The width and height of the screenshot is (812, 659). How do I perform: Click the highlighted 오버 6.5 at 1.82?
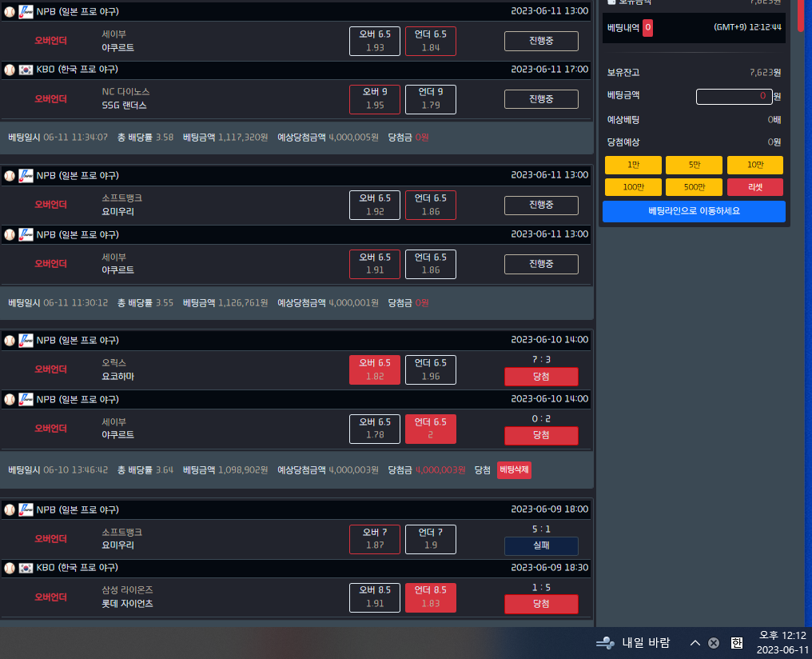pyautogui.click(x=375, y=370)
